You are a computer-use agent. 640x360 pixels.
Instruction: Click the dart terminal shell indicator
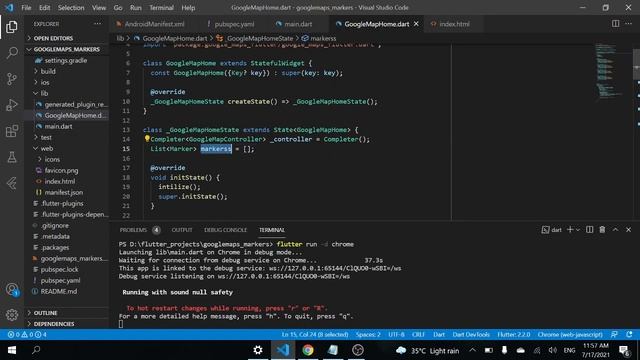551,230
